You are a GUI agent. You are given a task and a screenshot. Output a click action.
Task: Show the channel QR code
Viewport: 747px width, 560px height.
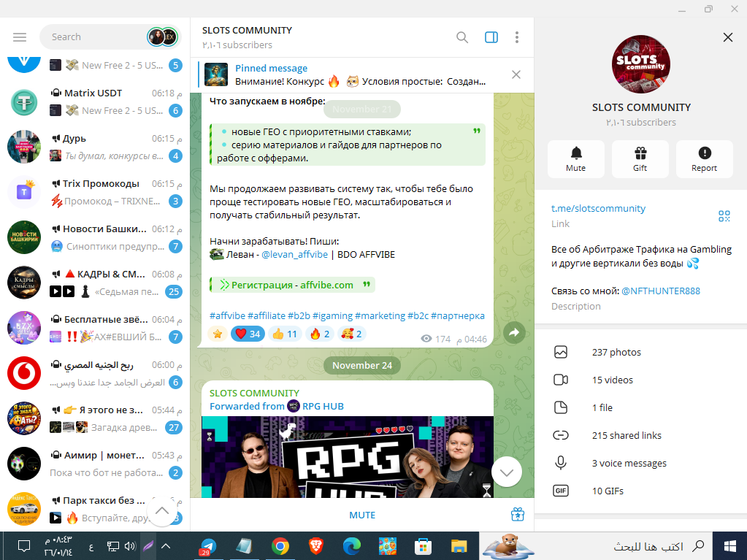click(x=724, y=216)
